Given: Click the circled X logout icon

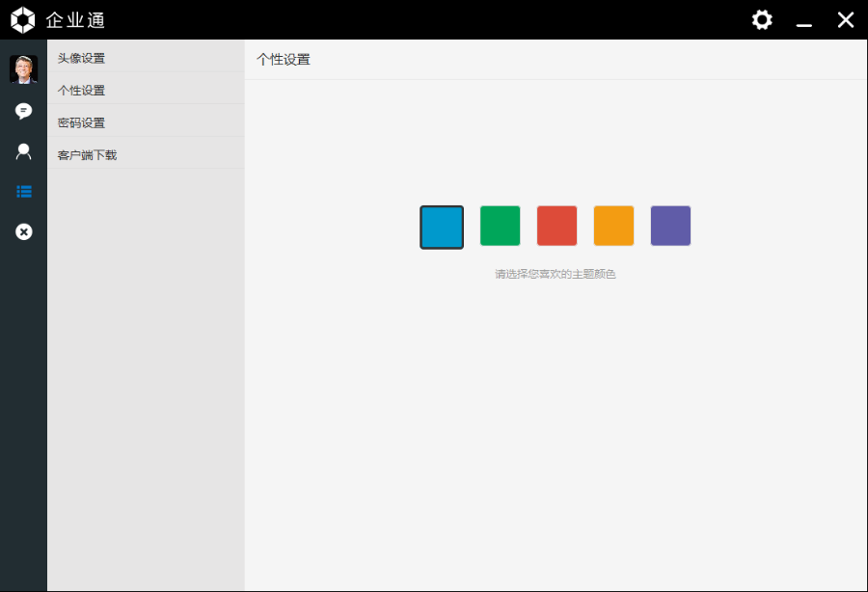Looking at the screenshot, I should pyautogui.click(x=24, y=231).
